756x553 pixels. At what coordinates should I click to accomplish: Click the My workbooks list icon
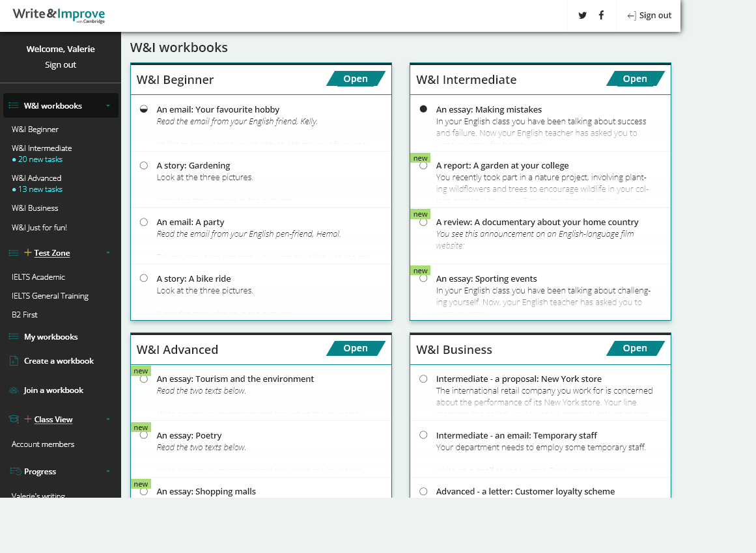pyautogui.click(x=14, y=337)
